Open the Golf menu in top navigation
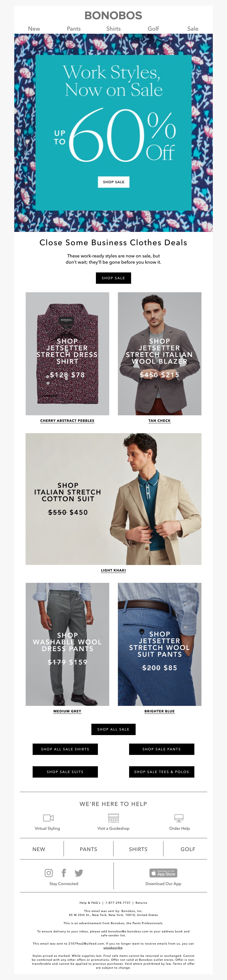Screen dimensions: 227x980 153,29
